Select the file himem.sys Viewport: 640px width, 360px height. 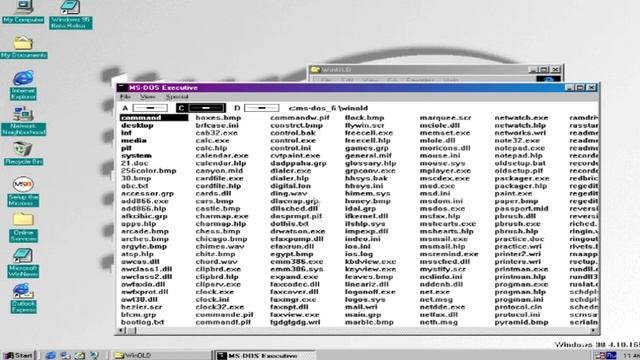367,193
